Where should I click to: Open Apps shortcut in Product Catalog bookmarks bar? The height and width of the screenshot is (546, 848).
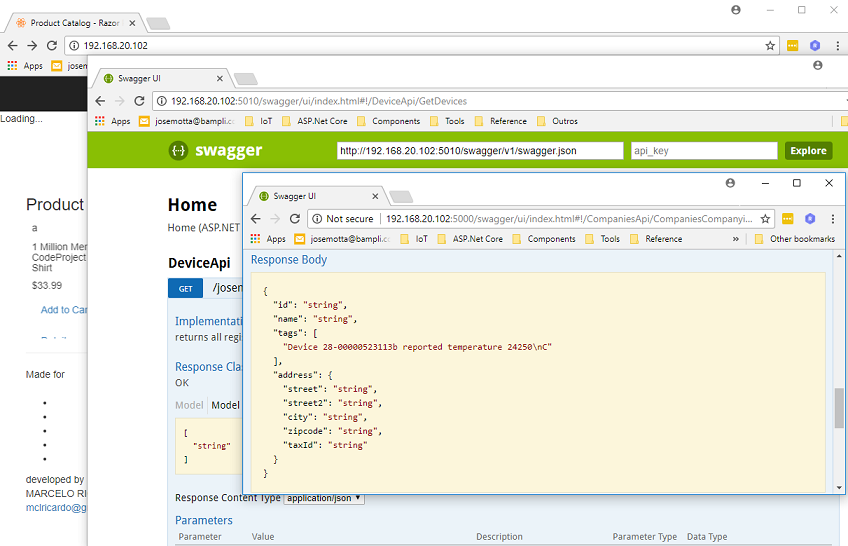(25, 65)
